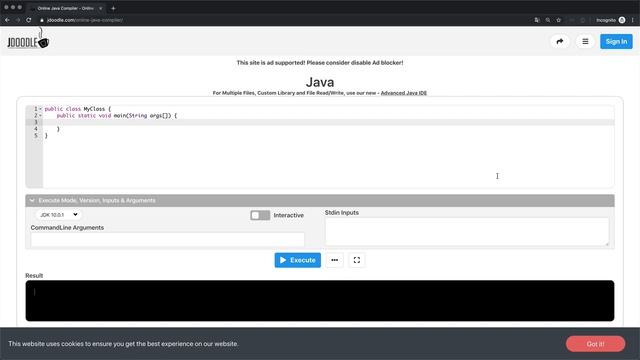Image resolution: width=640 pixels, height=360 pixels.
Task: Dismiss cookie banner with Got it!
Action: [595, 344]
